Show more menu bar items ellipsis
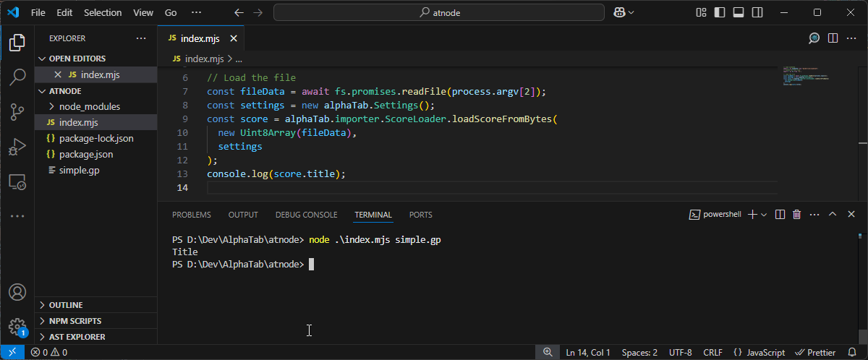 [196, 12]
